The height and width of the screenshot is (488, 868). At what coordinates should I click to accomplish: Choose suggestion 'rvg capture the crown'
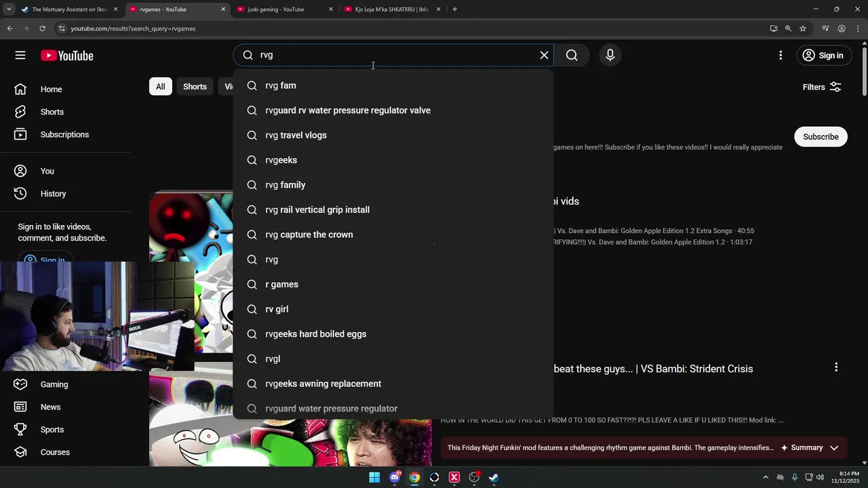[x=393, y=235]
